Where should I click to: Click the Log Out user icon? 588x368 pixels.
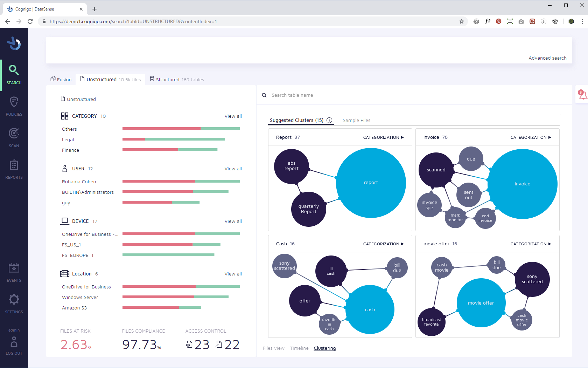(x=14, y=342)
